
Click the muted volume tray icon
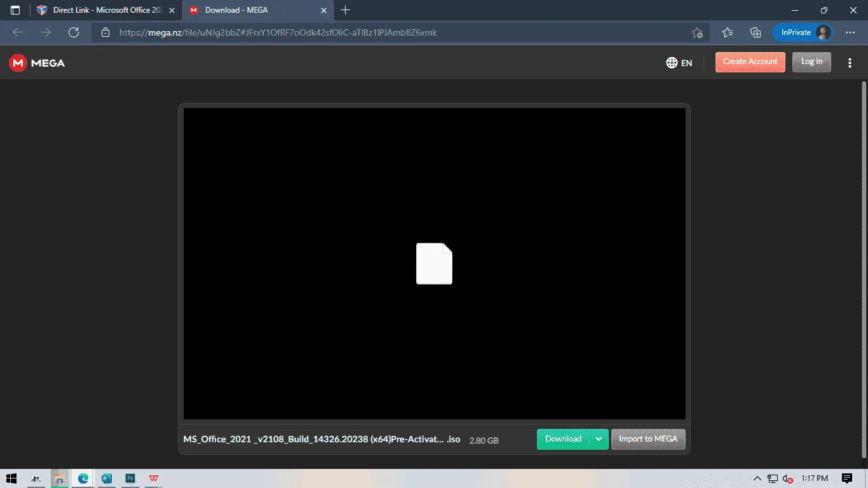coord(788,478)
